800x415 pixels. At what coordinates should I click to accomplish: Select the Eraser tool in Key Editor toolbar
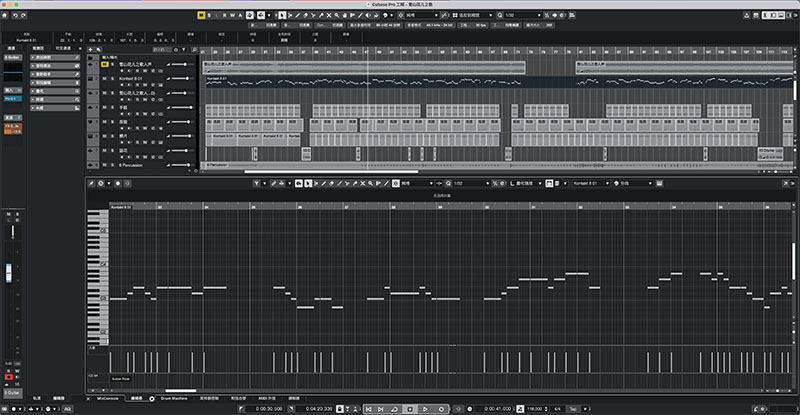tap(331, 183)
